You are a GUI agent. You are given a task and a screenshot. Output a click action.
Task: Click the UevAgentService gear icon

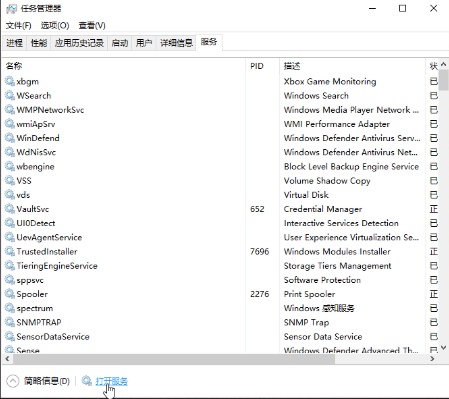click(x=10, y=237)
